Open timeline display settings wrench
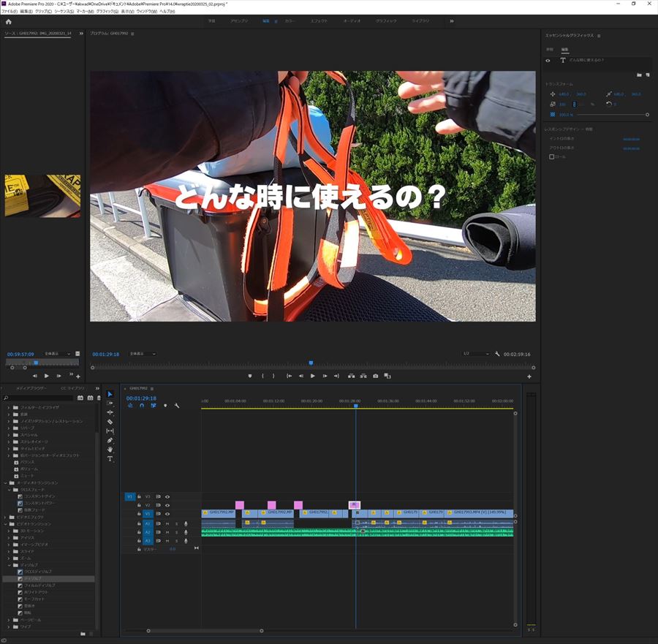This screenshot has width=658, height=644. click(x=176, y=406)
